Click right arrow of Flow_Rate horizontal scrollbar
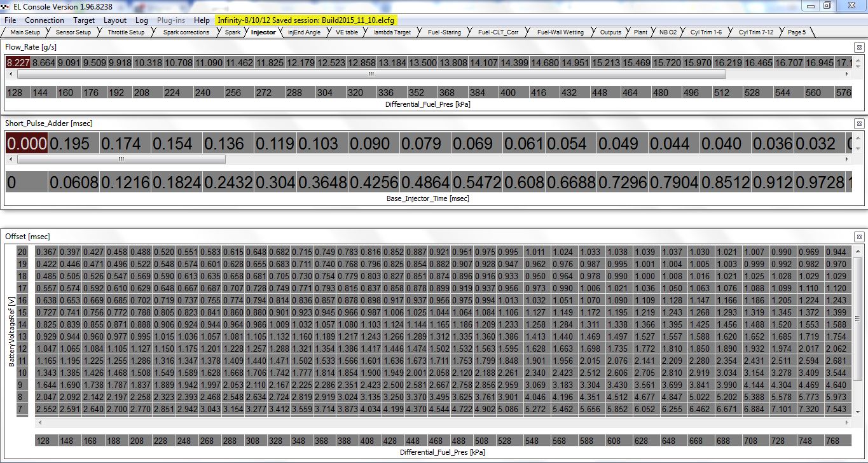Screen dimensions: 868x463 [x=846, y=74]
